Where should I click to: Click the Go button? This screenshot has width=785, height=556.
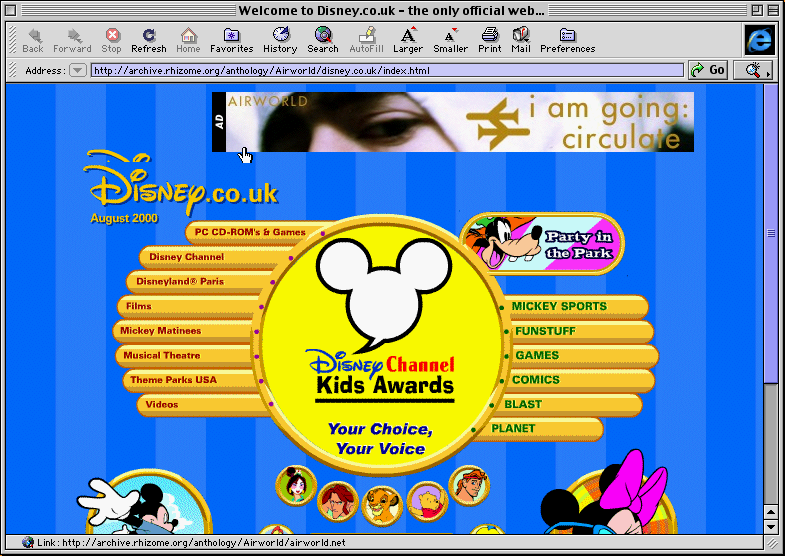click(x=708, y=70)
